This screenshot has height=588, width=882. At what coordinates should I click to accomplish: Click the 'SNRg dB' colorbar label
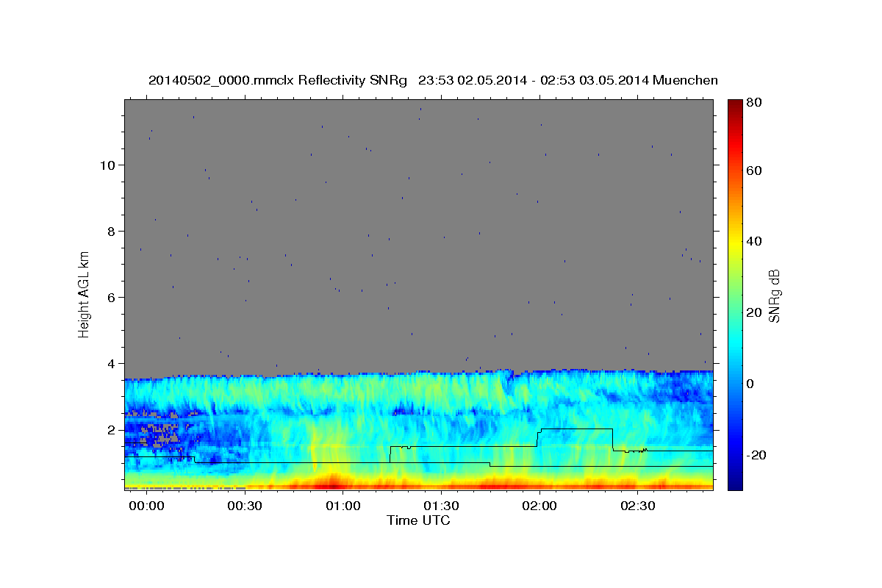(774, 295)
